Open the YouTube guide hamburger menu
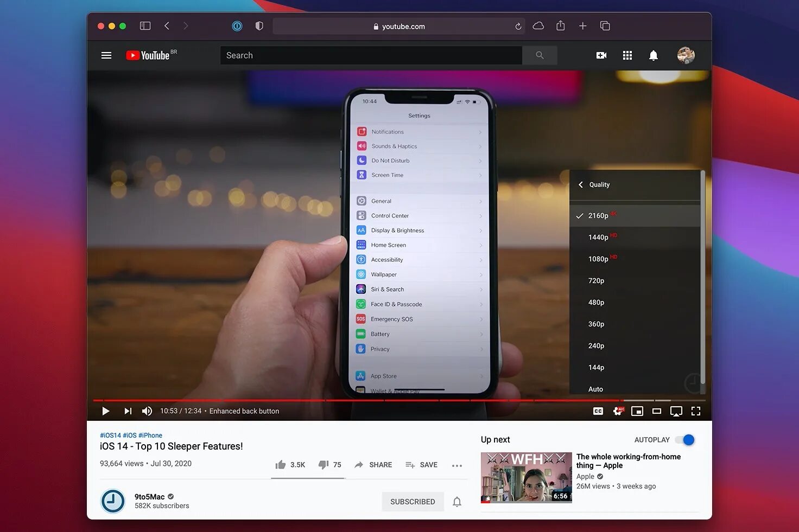 point(106,55)
